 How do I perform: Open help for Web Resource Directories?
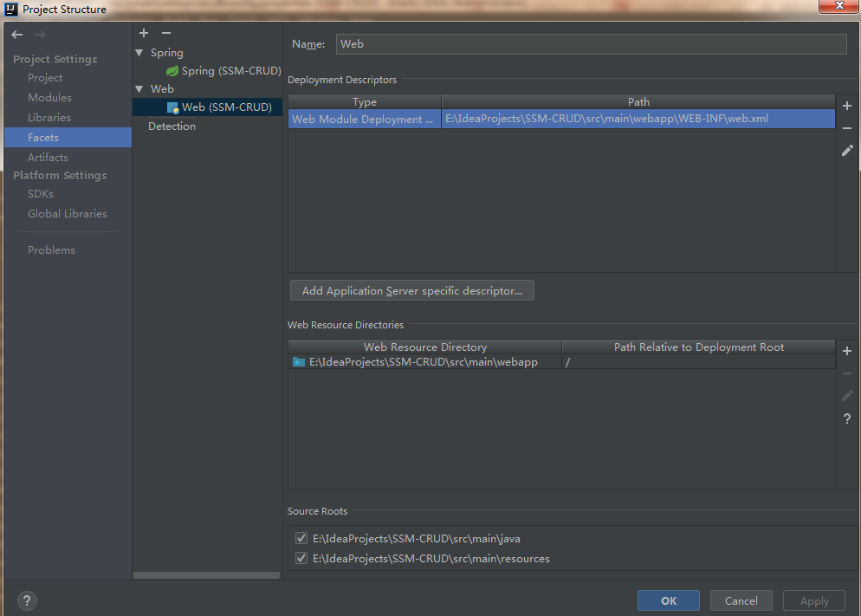click(847, 419)
